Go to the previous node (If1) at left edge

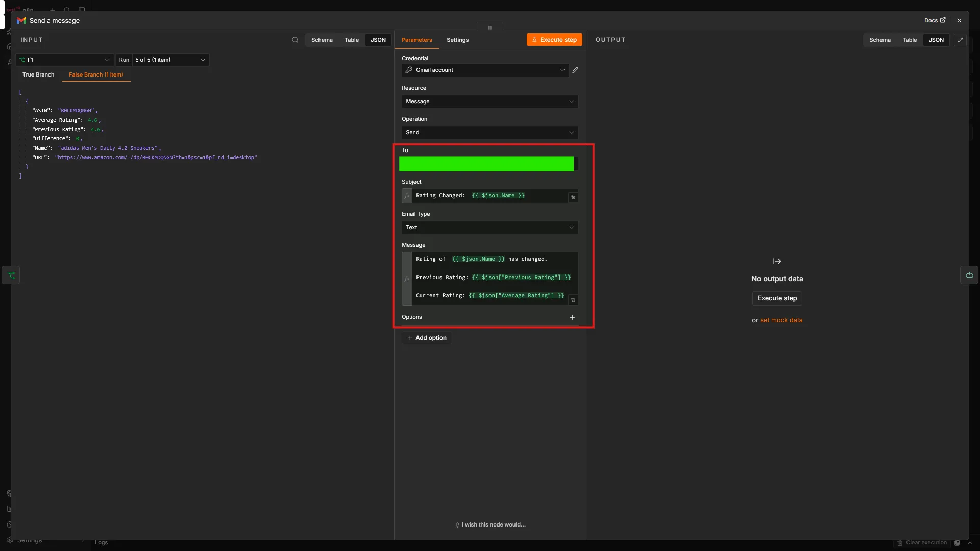11,275
